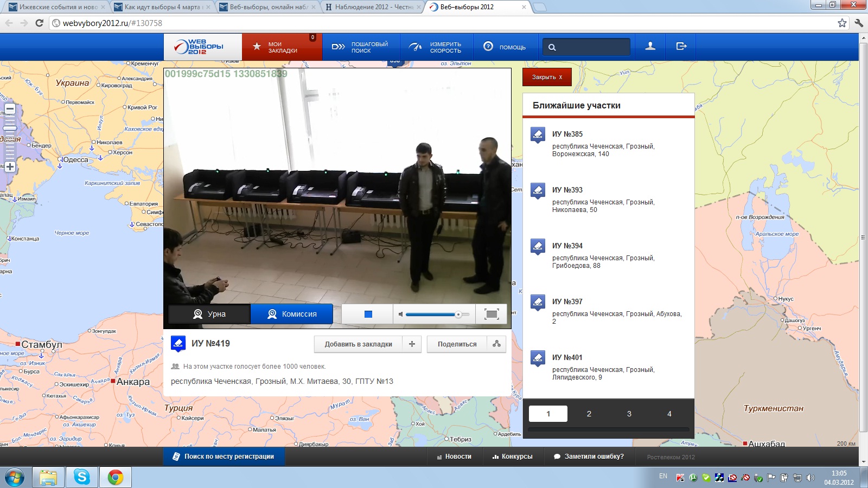This screenshot has width=868, height=488.
Task: Open Измерить скорость speed test
Action: (436, 47)
